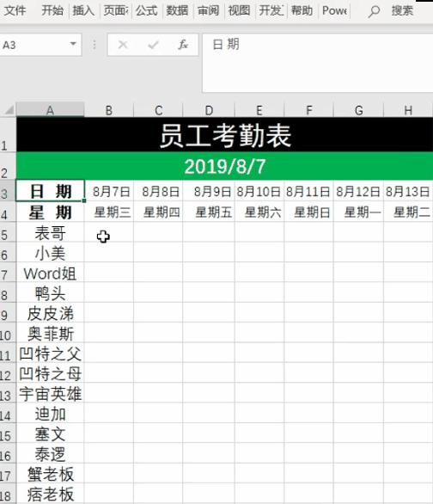Open the Name Box dropdown arrow
Image resolution: width=433 pixels, height=504 pixels.
coord(74,44)
